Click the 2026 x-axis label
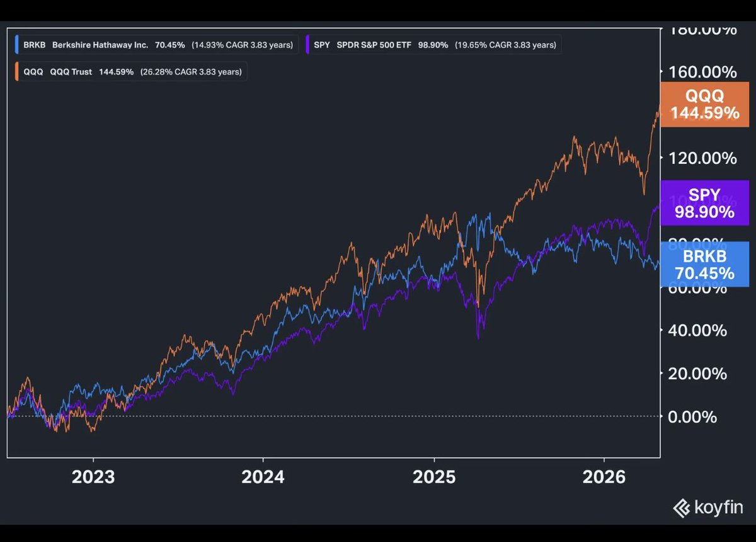The image size is (756, 542). pos(604,477)
